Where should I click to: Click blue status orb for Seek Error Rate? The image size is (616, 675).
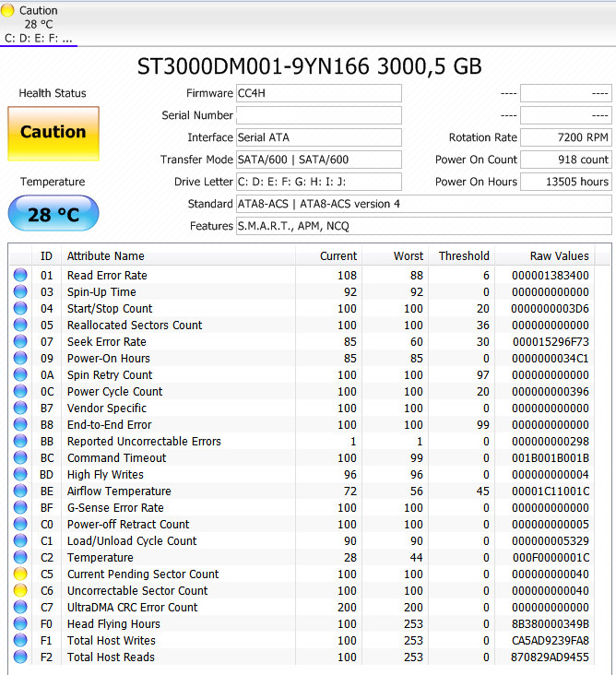[x=20, y=341]
